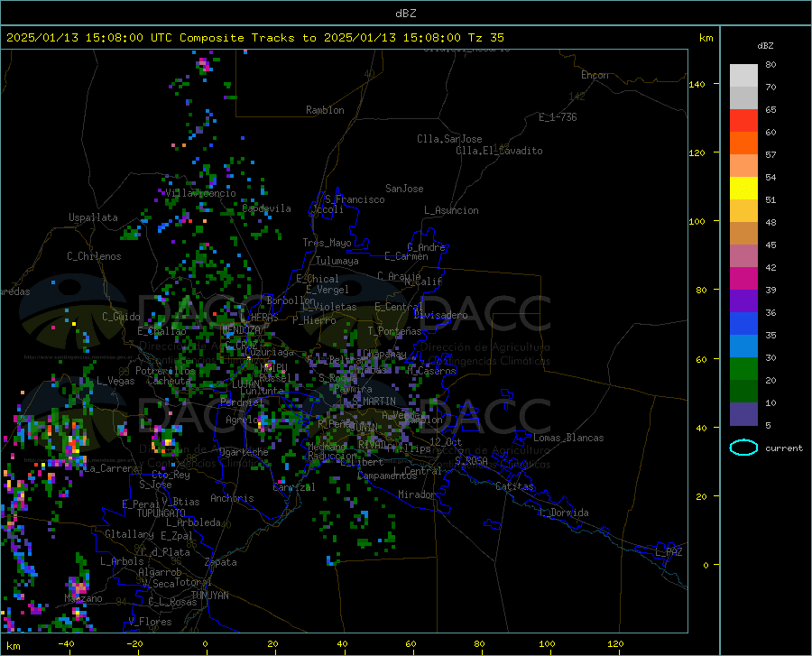
Task: Click the 'Tres_Mayo' map label
Action: [327, 243]
